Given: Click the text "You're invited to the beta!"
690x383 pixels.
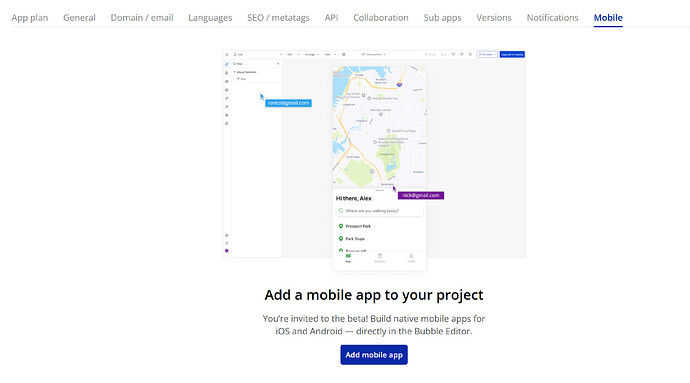Looking at the screenshot, I should [315, 318].
